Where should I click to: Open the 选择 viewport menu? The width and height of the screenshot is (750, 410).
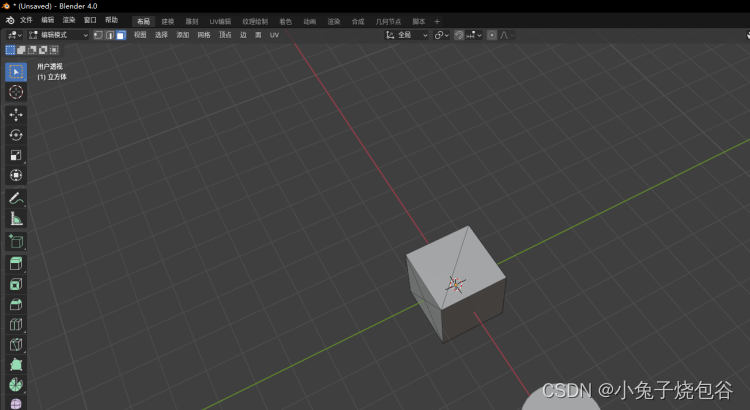click(x=161, y=35)
